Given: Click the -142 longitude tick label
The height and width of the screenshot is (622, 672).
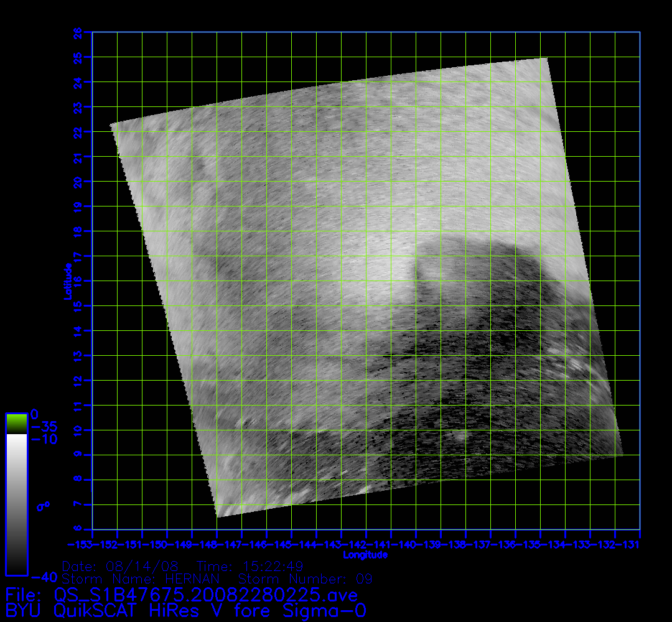Looking at the screenshot, I should [x=357, y=545].
